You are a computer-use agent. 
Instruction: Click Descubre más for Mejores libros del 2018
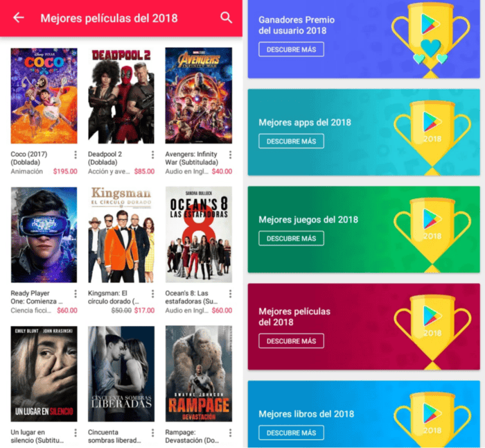[x=292, y=433]
